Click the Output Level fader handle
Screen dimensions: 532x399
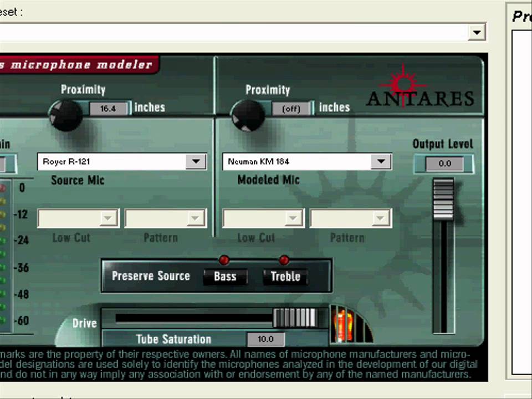click(443, 199)
